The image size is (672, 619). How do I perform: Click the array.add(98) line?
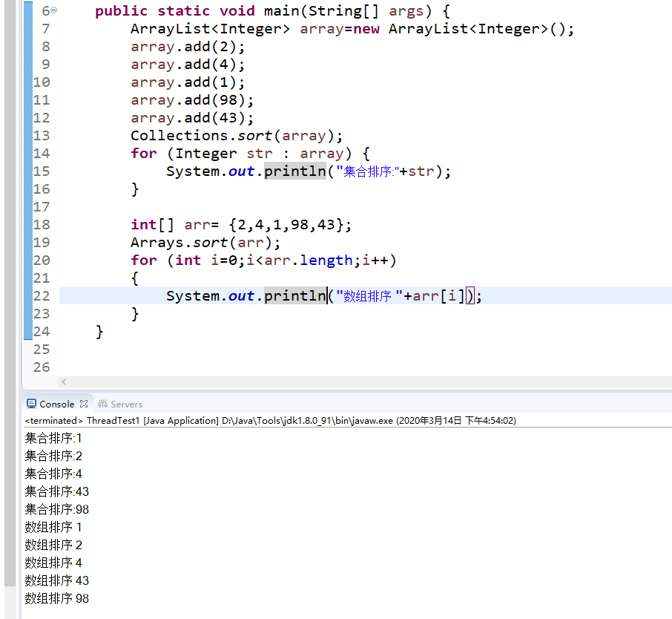pyautogui.click(x=192, y=100)
